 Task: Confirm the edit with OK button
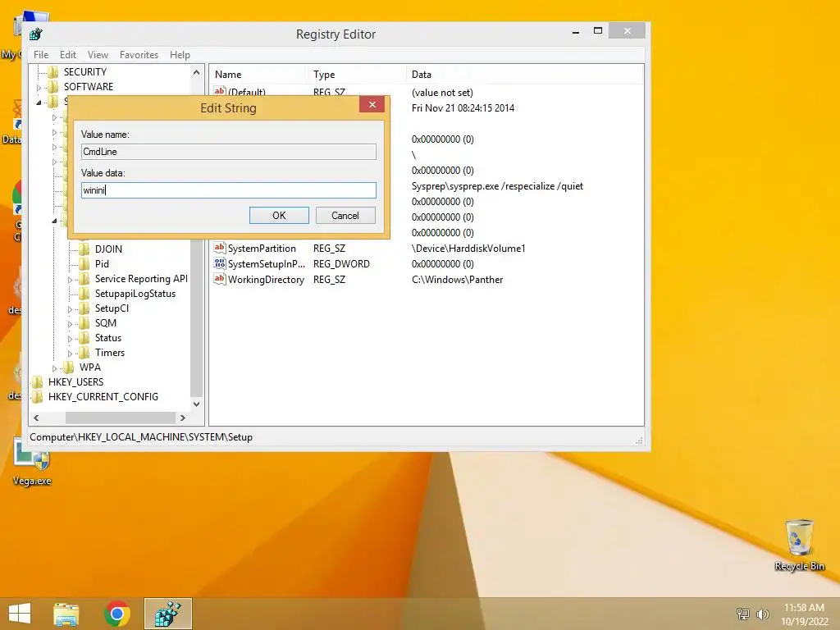279,216
